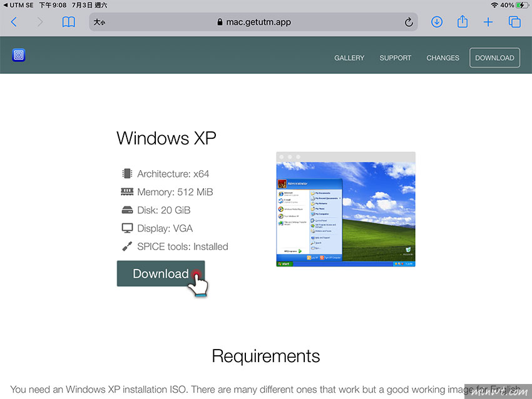Open the Safari bookmarks book icon

(69, 23)
